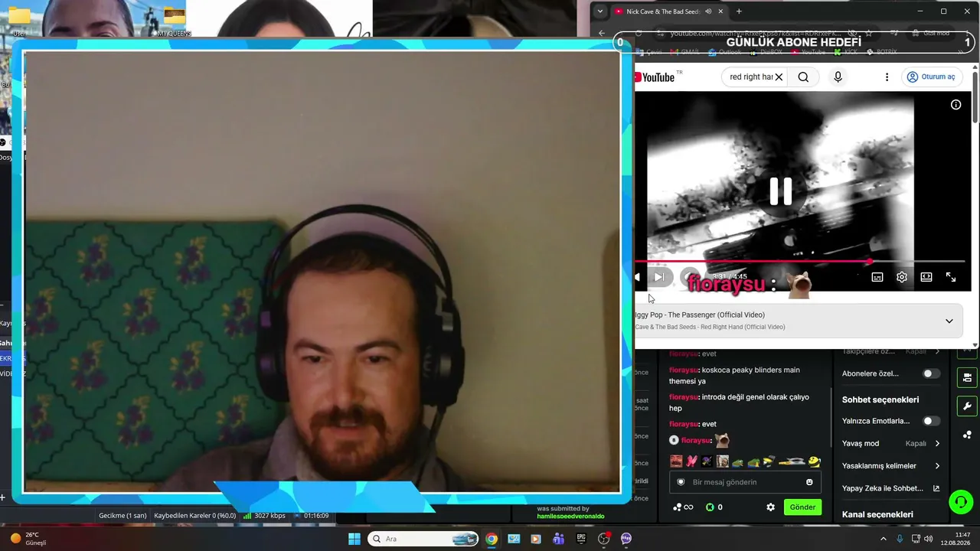Expand the playlist queue panel
Viewport: 980px width, 551px height.
[949, 321]
